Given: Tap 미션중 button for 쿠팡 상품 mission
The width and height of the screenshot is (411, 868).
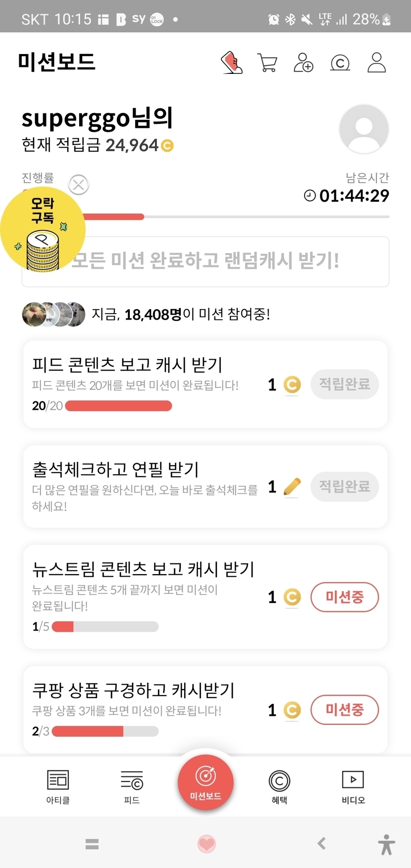Looking at the screenshot, I should (345, 710).
